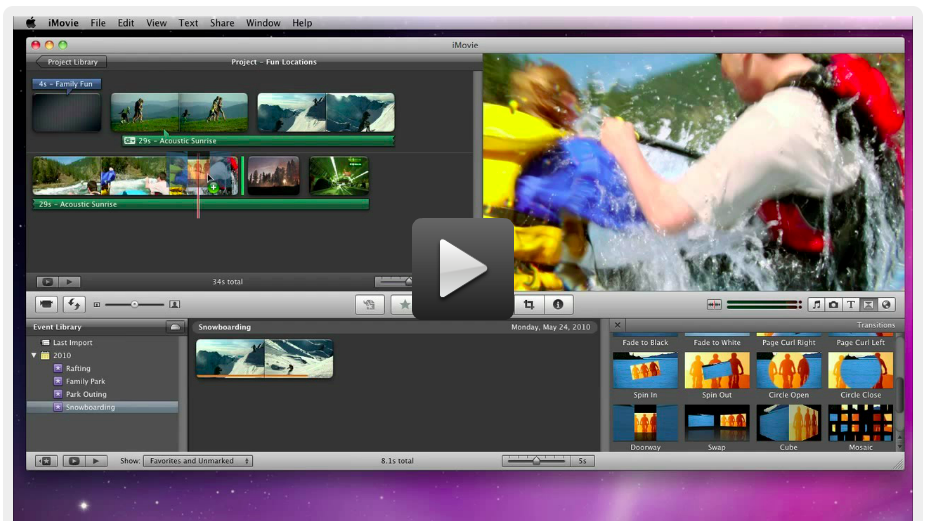Adjust the event thumbnail duration slider

(x=536, y=461)
